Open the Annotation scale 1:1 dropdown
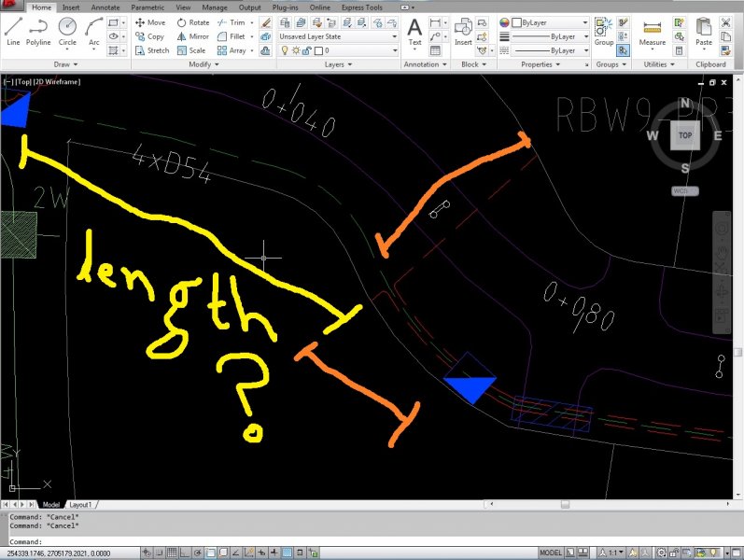The height and width of the screenshot is (560, 744). pos(613,553)
